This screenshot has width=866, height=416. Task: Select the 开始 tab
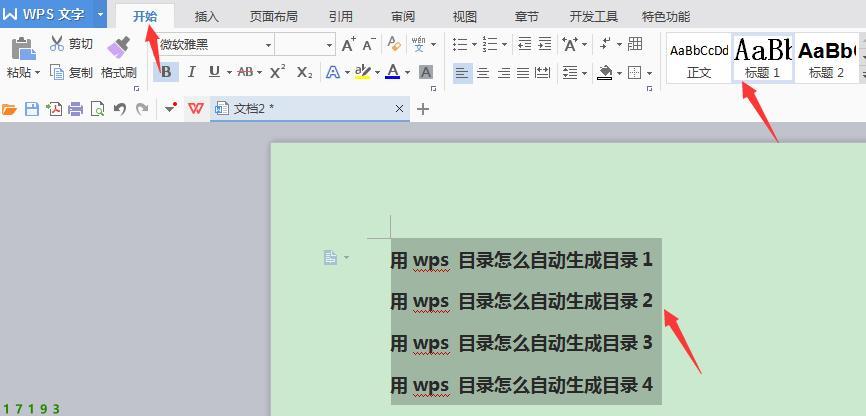pyautogui.click(x=145, y=16)
